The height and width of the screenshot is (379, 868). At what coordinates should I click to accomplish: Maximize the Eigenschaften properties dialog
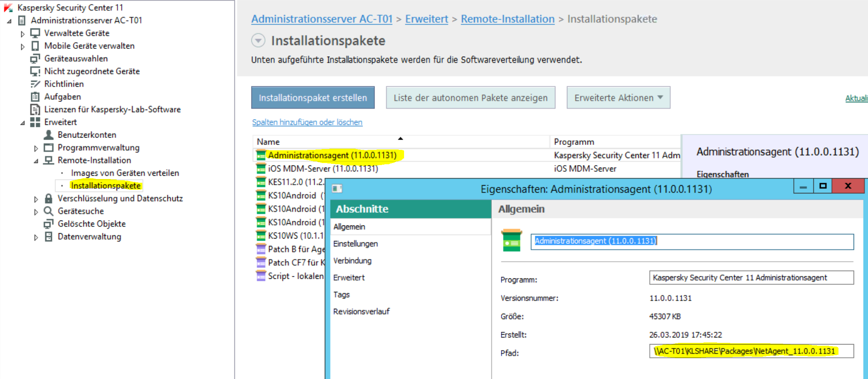[x=823, y=186]
